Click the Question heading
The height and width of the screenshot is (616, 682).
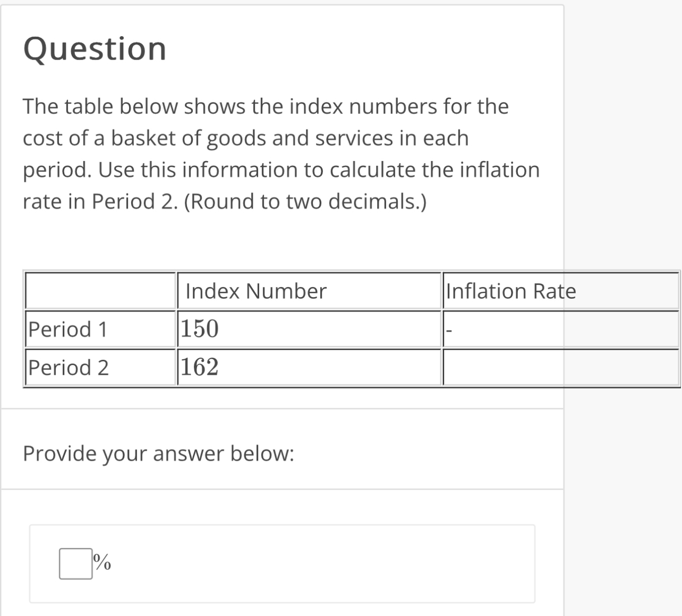click(x=95, y=49)
